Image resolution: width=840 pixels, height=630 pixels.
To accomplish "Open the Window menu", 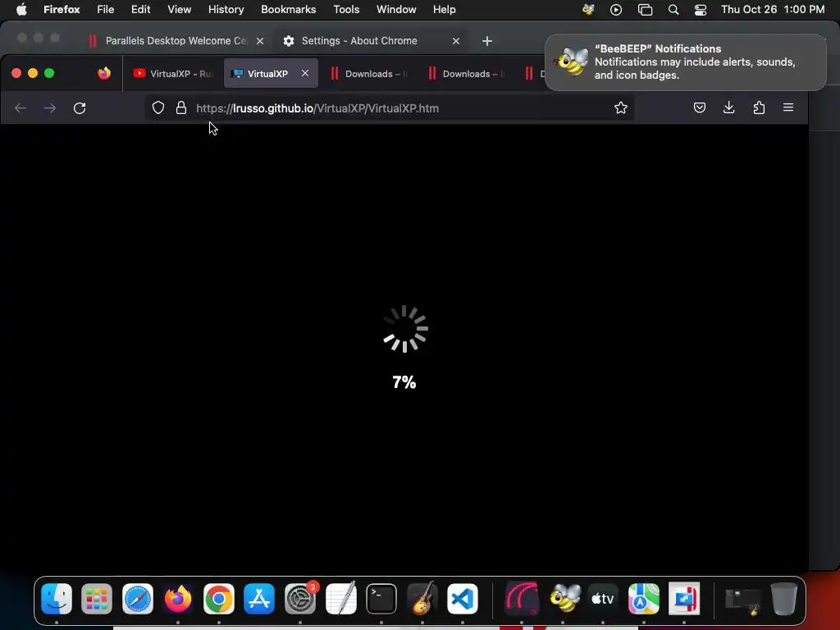I will click(x=396, y=10).
